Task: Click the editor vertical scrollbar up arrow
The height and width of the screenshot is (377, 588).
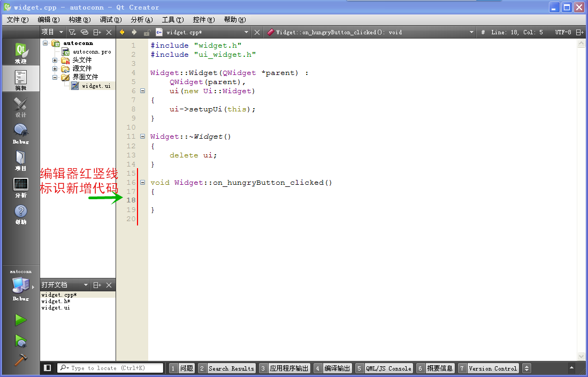Action: coord(581,43)
